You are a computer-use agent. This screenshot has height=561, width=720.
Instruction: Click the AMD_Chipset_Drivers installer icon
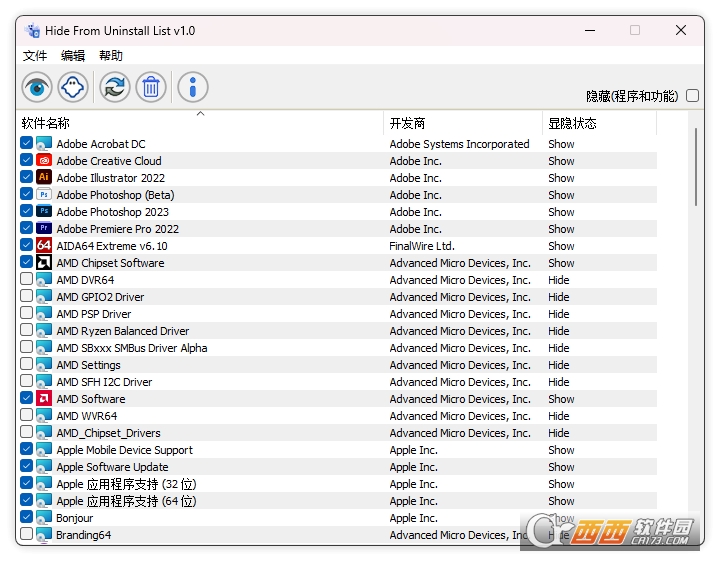coord(44,432)
